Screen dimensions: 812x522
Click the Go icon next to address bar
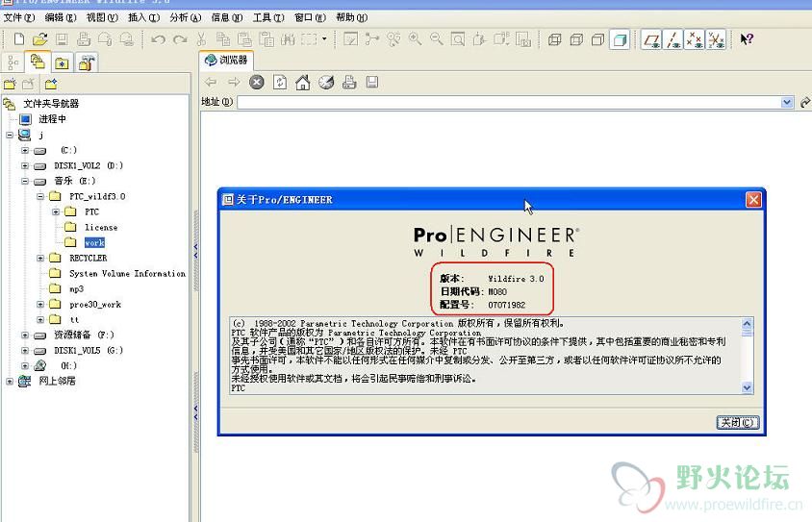804,102
